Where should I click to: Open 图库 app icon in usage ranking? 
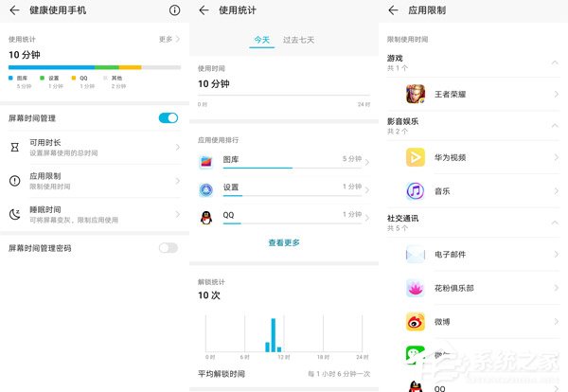click(206, 162)
